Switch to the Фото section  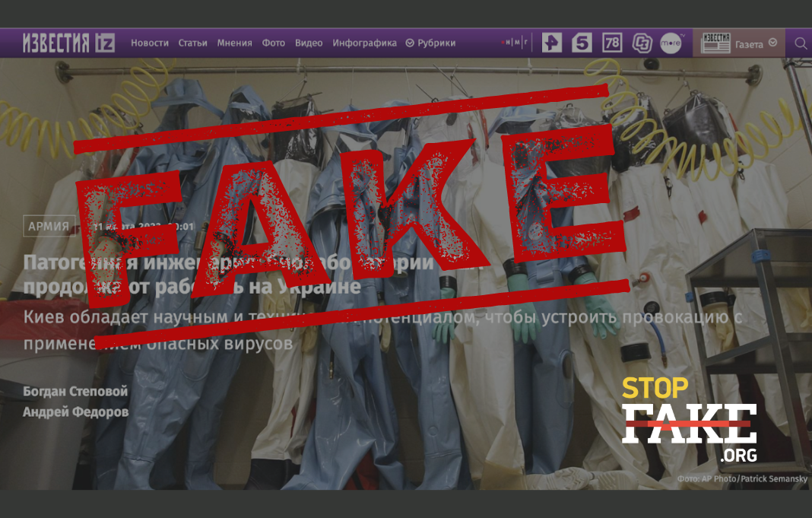point(274,43)
